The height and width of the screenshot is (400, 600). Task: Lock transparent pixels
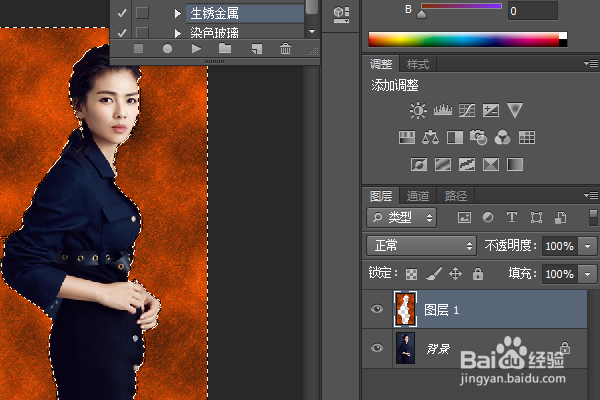411,274
